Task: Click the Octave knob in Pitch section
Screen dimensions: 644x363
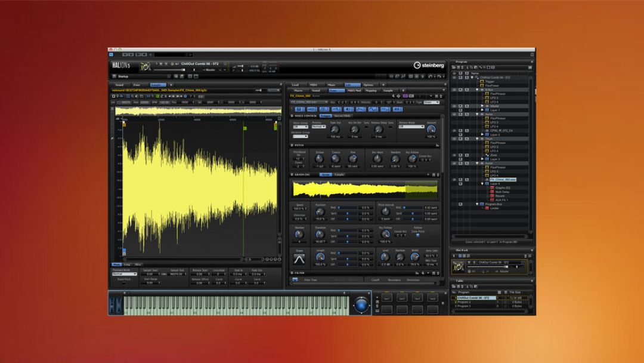Action: [319, 159]
